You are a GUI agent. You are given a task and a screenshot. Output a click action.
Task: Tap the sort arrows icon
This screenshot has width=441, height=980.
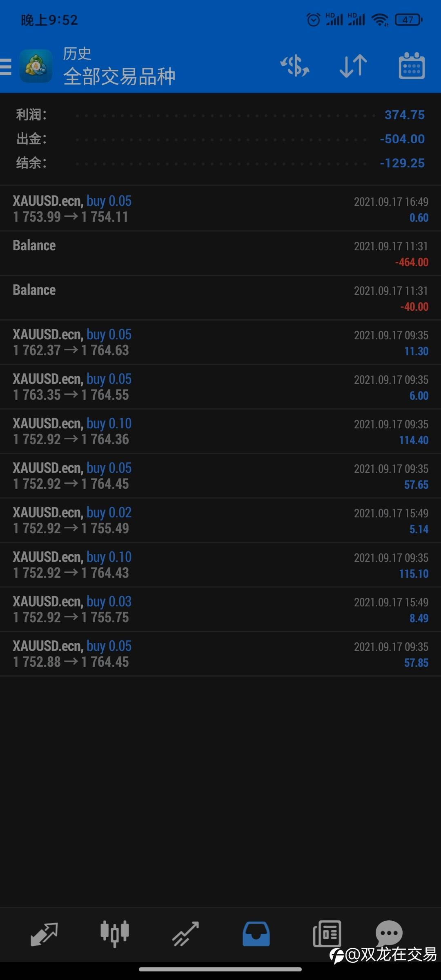coord(353,66)
